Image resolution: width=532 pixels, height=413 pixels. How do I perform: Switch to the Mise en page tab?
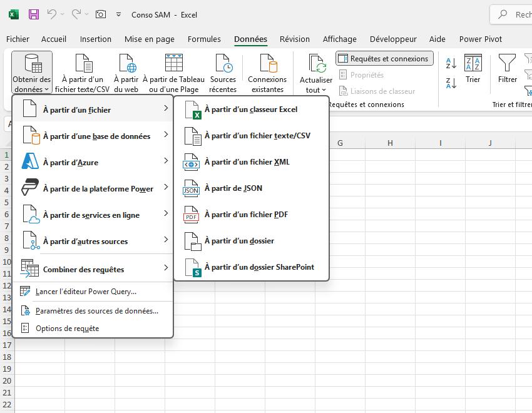150,39
